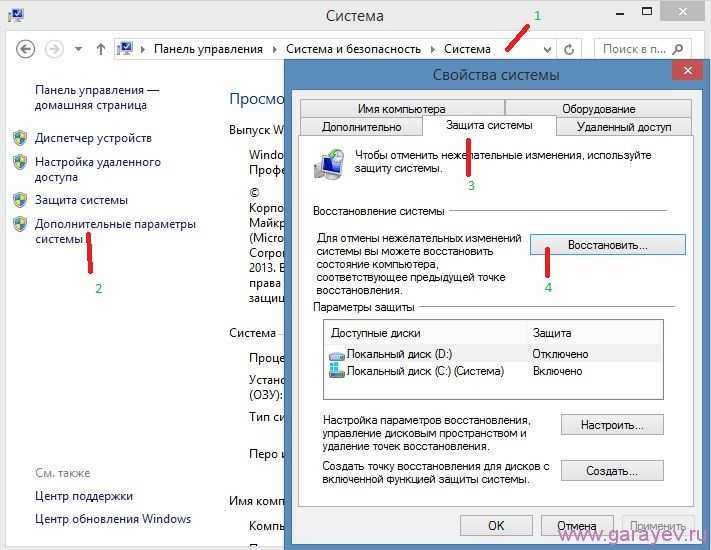Viewport: 711px width, 550px height.
Task: Expand breadcrumb arrow before Панель управления
Action: pos(143,49)
